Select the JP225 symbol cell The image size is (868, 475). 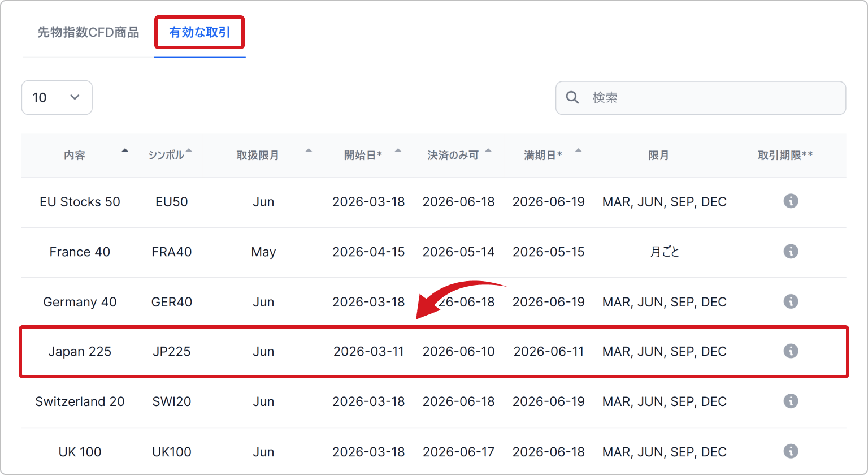[x=172, y=352]
